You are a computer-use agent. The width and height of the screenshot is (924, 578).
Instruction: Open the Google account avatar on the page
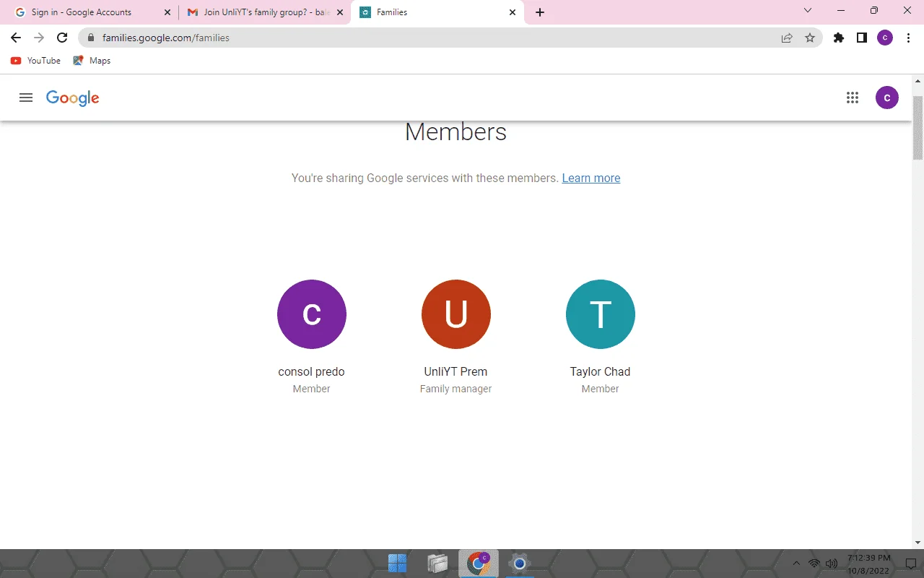(887, 98)
